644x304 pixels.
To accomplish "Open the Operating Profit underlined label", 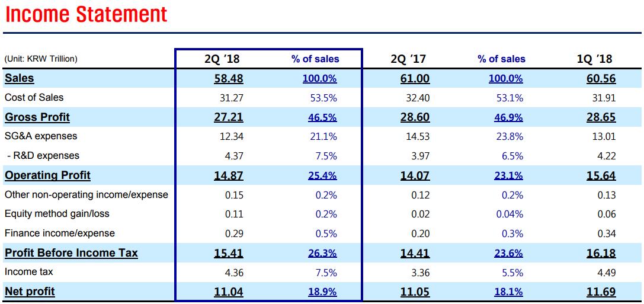I will tap(47, 175).
